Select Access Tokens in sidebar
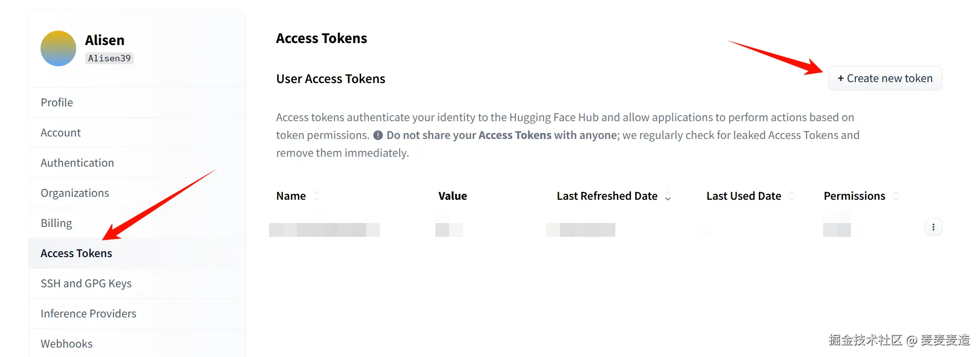 click(76, 253)
